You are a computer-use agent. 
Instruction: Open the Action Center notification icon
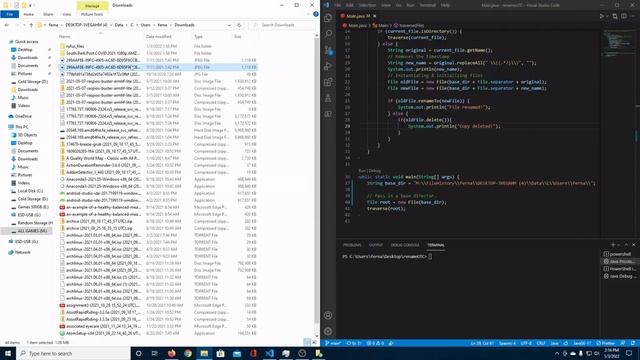coord(629,353)
